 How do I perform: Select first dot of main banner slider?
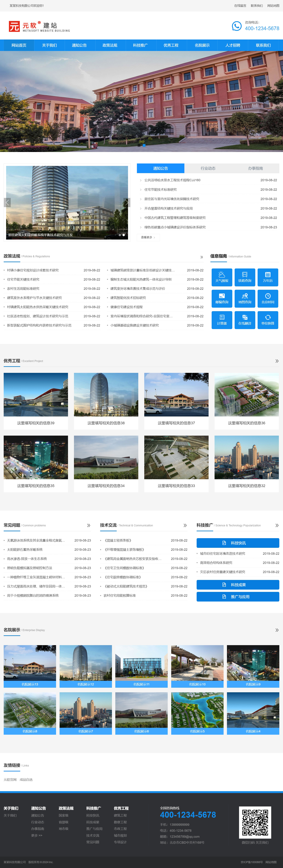139,145
